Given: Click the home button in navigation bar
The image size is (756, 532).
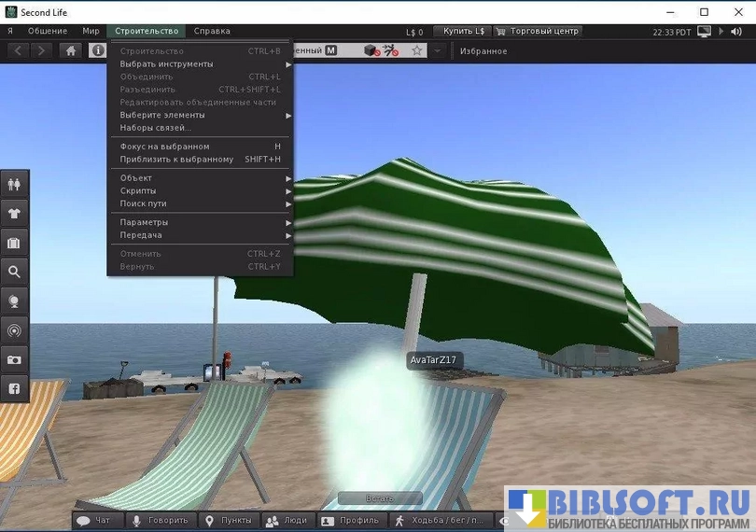Looking at the screenshot, I should [71, 50].
